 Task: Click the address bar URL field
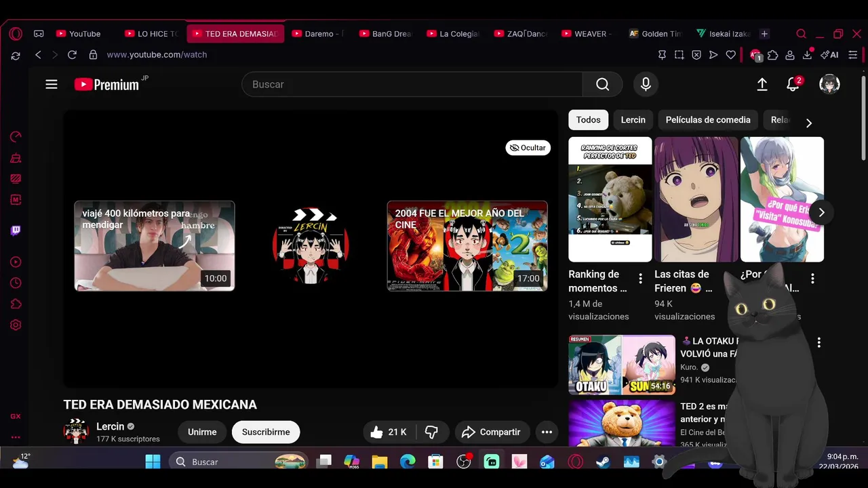point(157,55)
